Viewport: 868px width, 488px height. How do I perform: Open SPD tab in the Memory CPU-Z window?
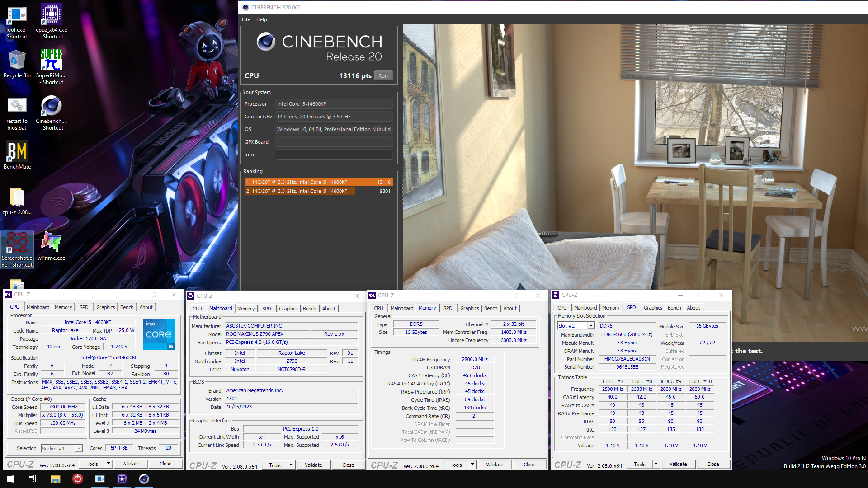pos(448,308)
